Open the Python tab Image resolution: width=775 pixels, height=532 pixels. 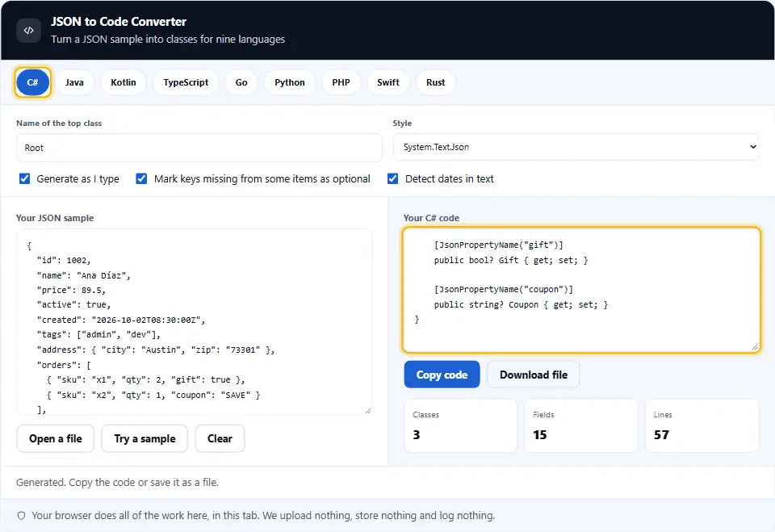point(290,82)
